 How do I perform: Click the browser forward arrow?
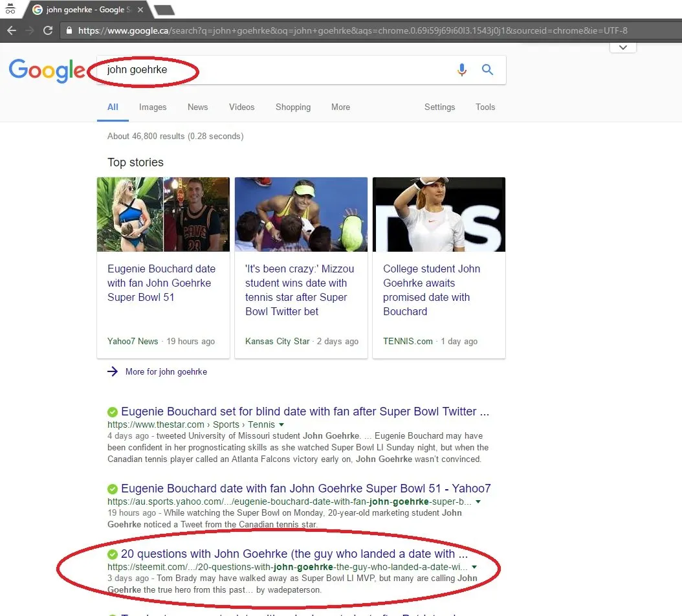point(30,30)
